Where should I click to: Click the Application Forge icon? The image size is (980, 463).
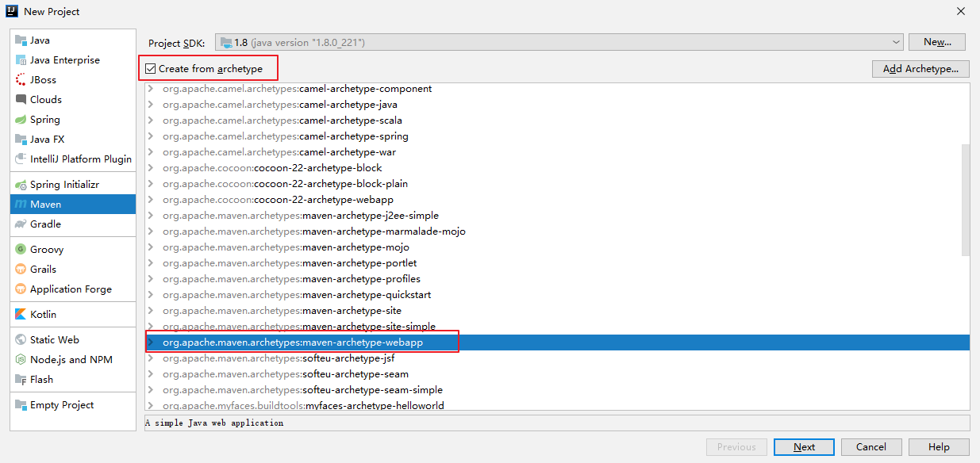21,289
